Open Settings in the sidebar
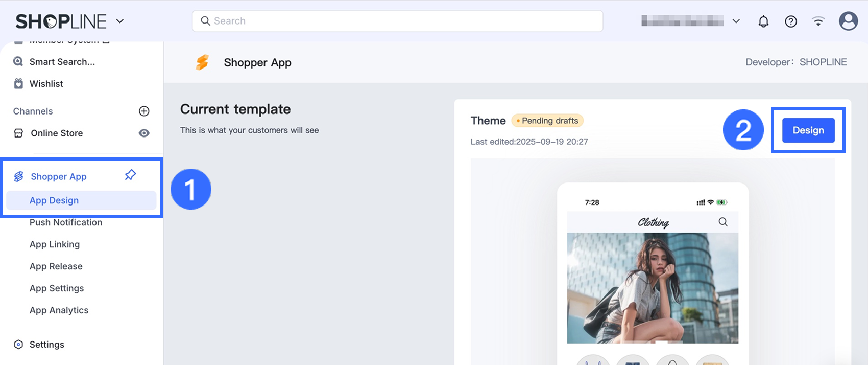Screen dimensions: 868x365 (46, 345)
